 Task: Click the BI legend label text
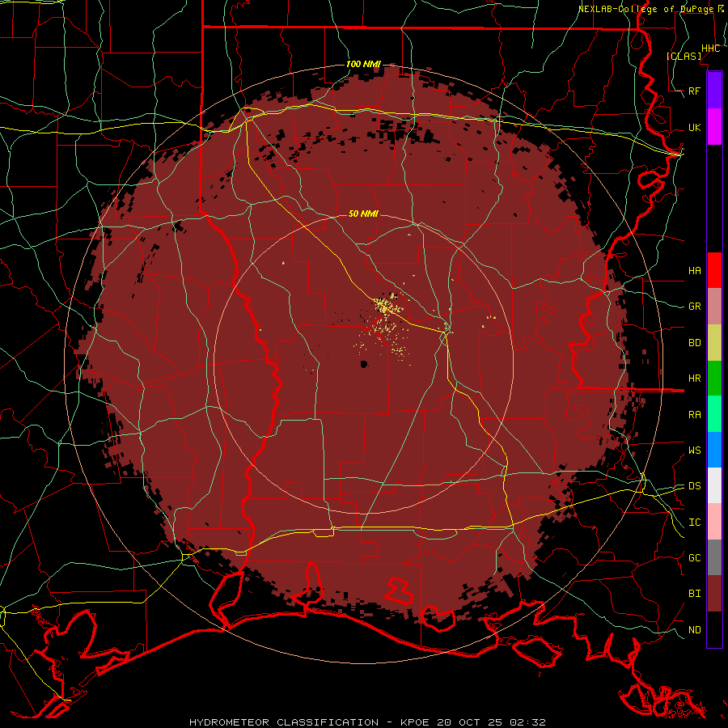point(695,594)
